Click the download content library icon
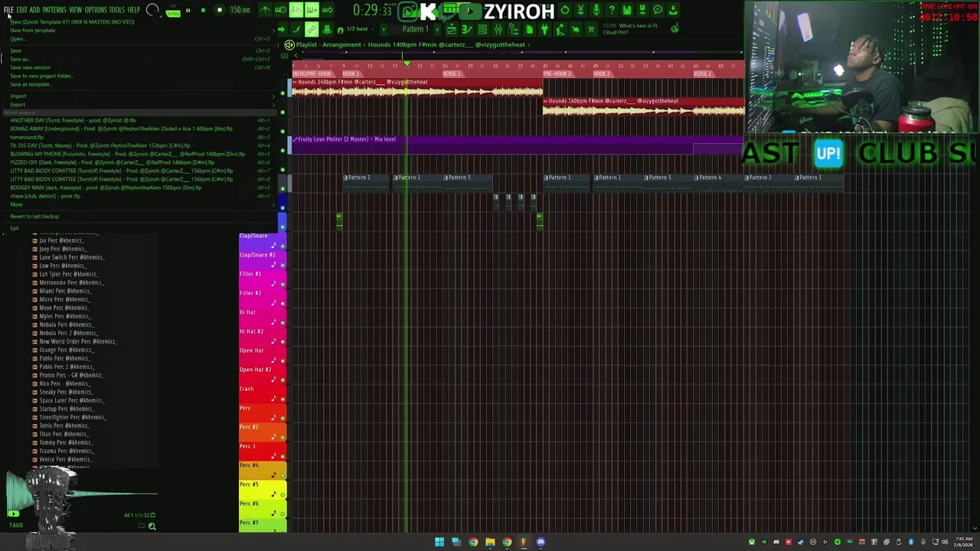 point(673,10)
